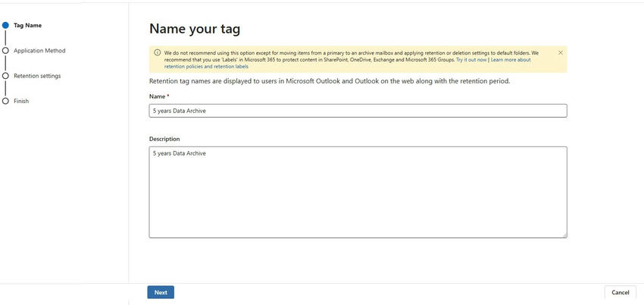The image size is (644, 305).
Task: Go to the Application Method step label
Action: [x=39, y=51]
